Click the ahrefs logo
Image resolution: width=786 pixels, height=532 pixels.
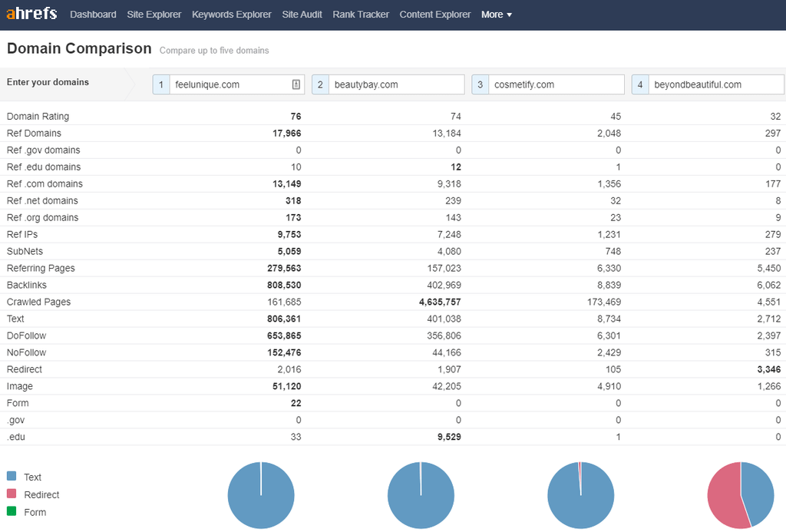pos(31,14)
